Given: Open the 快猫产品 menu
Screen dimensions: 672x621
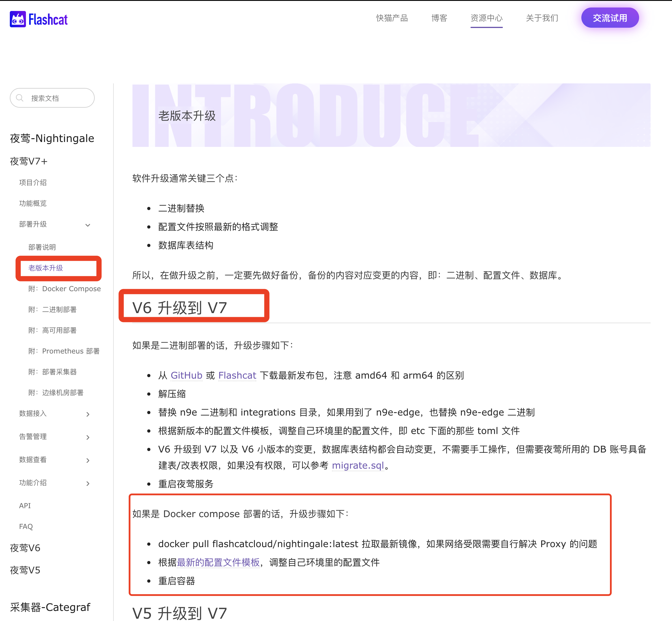Looking at the screenshot, I should (392, 18).
